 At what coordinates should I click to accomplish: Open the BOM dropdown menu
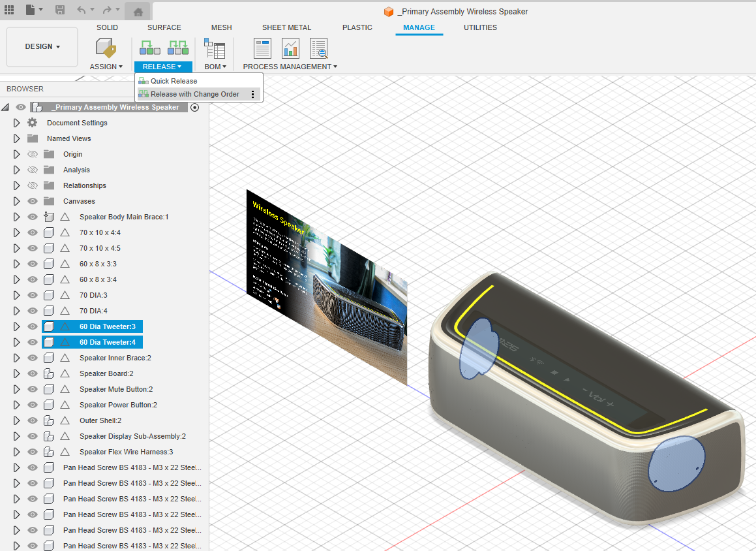[215, 67]
